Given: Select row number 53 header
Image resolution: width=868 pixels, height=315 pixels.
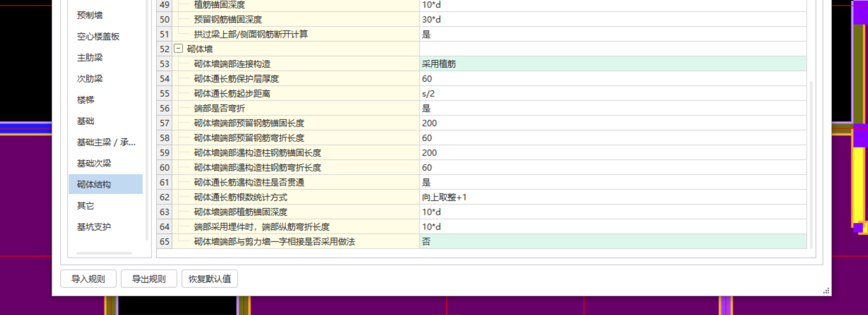Looking at the screenshot, I should pyautogui.click(x=165, y=63).
